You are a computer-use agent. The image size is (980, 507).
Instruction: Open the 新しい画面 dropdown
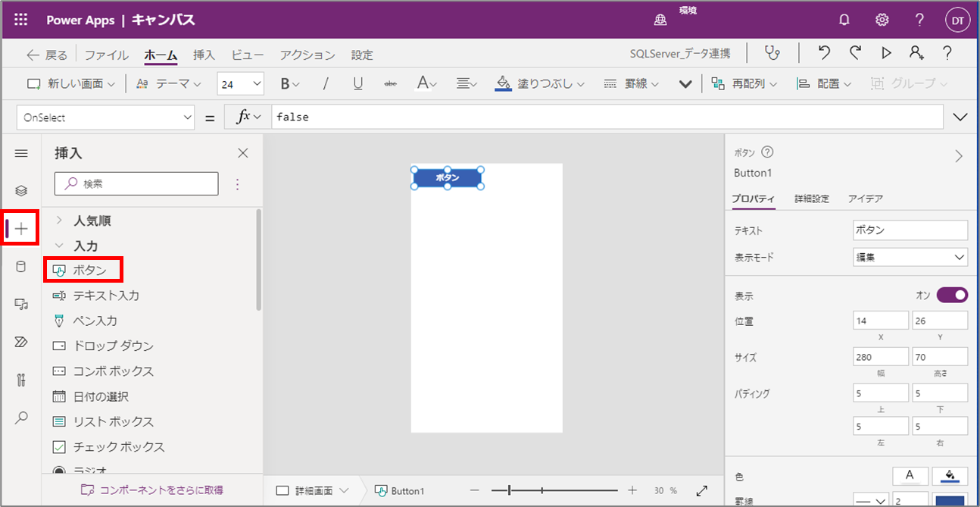point(71,84)
